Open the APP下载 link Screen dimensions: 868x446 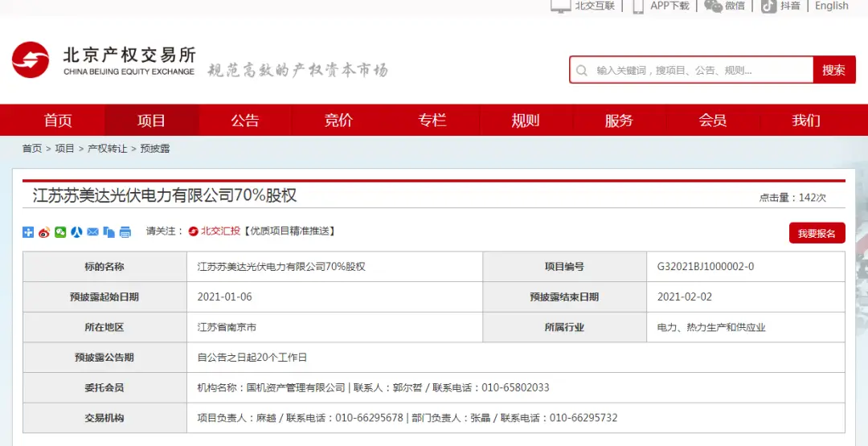click(x=669, y=6)
